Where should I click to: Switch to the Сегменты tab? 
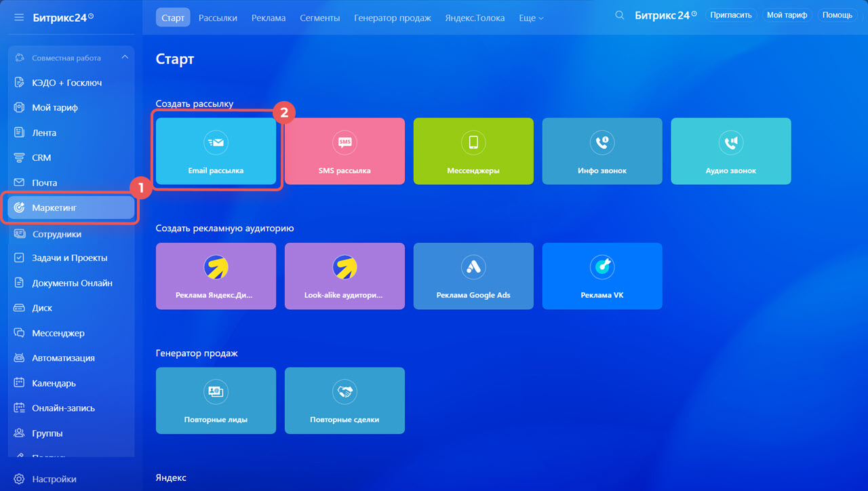pos(320,18)
